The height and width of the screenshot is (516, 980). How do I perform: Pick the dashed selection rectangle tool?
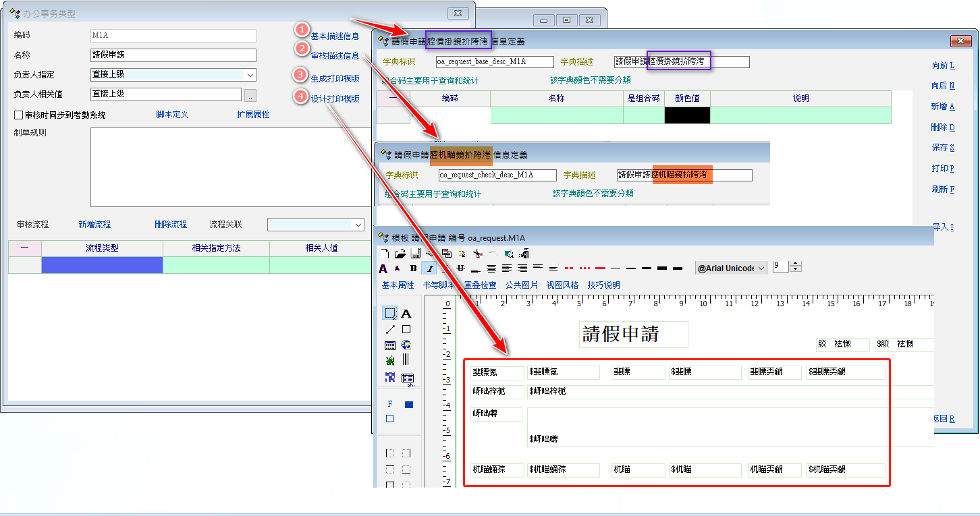(390, 314)
